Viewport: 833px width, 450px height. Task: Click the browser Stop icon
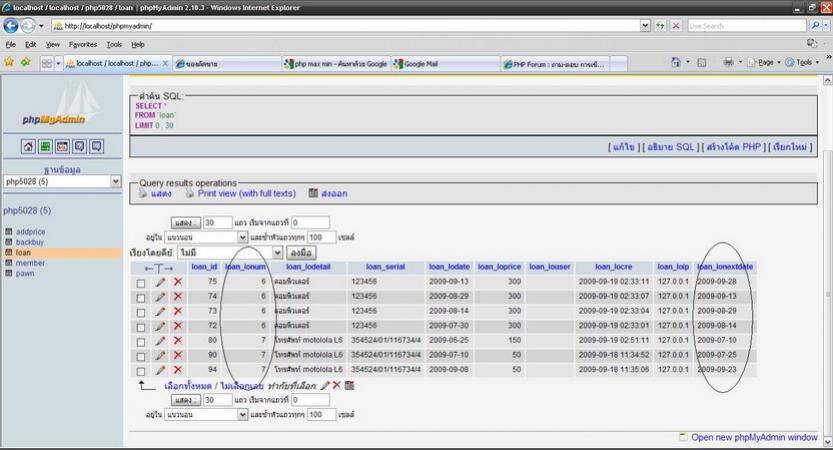click(676, 26)
